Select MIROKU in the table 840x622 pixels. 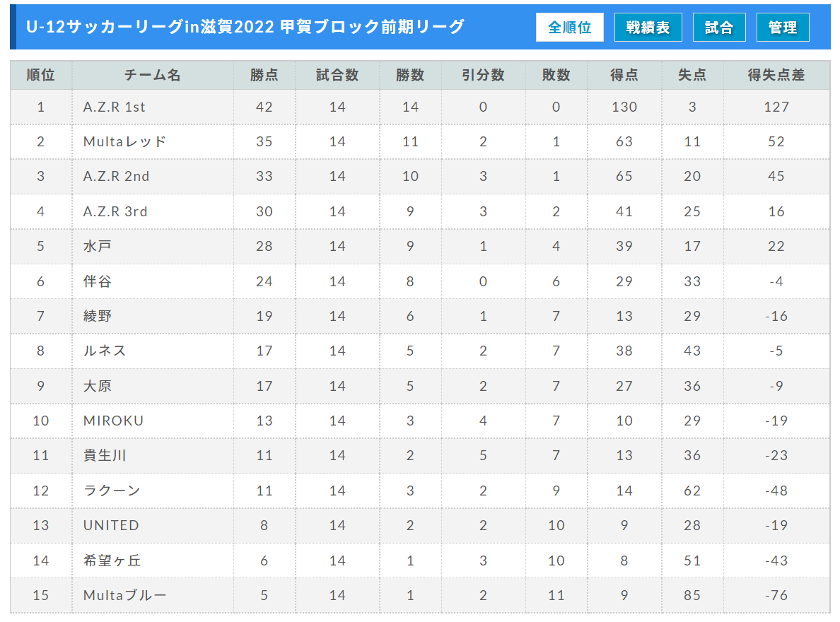coord(114,421)
